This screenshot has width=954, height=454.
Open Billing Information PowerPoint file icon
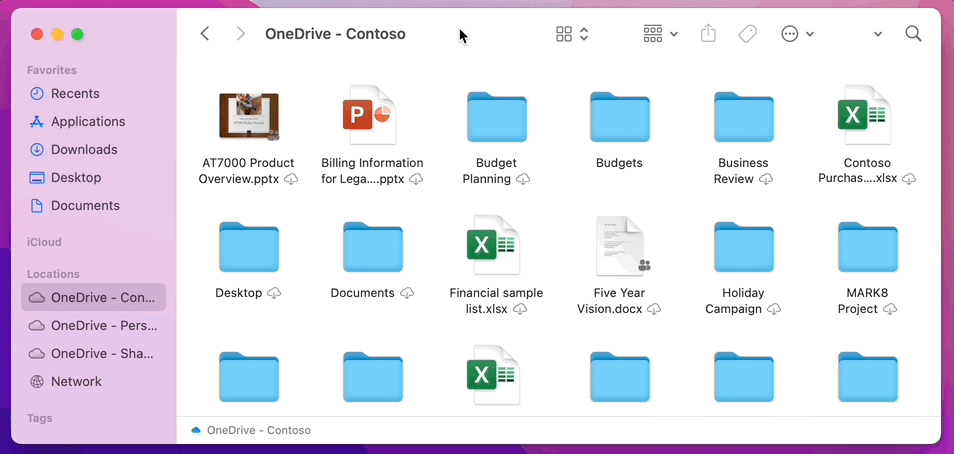[x=368, y=116]
